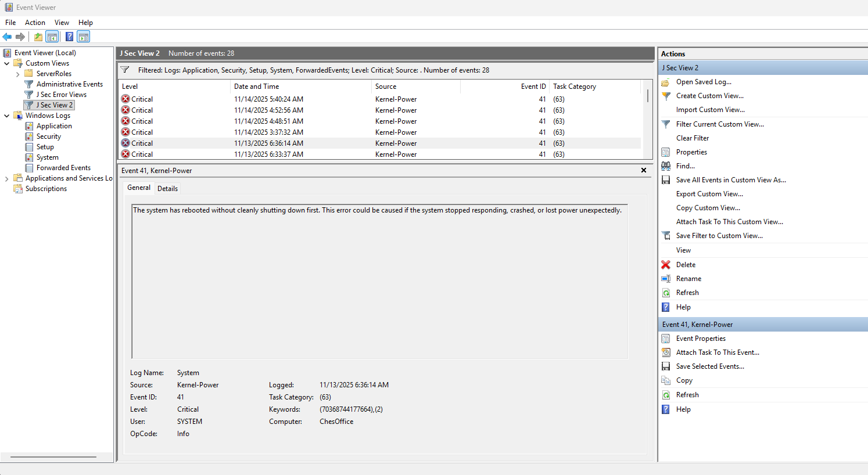Open the Action menu
Image resolution: width=868 pixels, height=475 pixels.
(35, 23)
